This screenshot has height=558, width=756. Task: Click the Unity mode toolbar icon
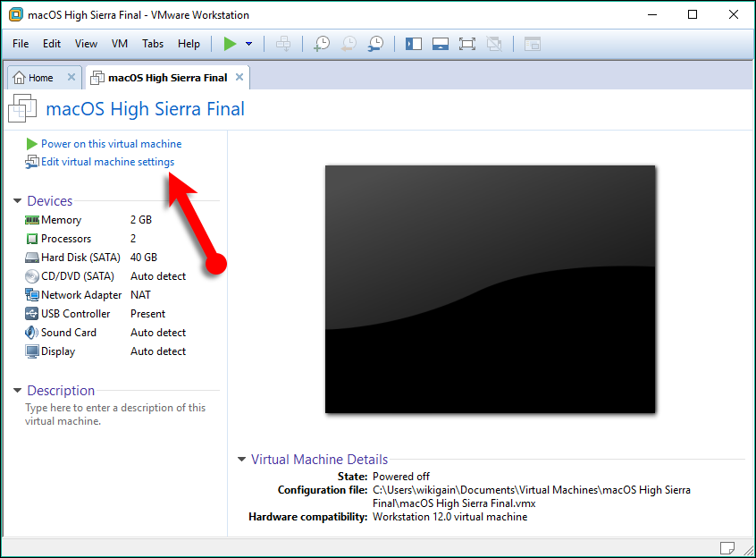[494, 44]
